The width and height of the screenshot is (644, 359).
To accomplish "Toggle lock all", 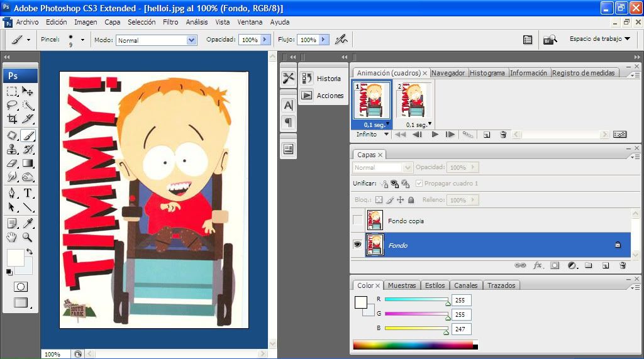I will click(411, 200).
